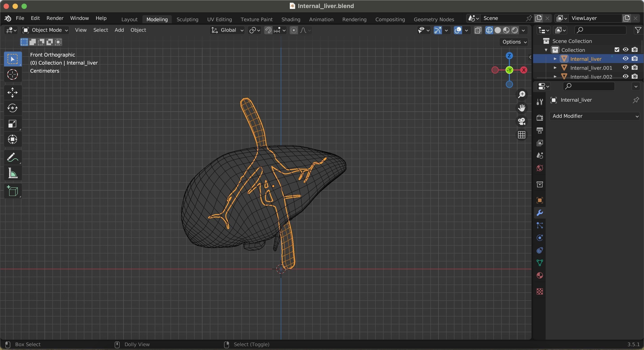Switch to Solid viewport shading

point(498,30)
